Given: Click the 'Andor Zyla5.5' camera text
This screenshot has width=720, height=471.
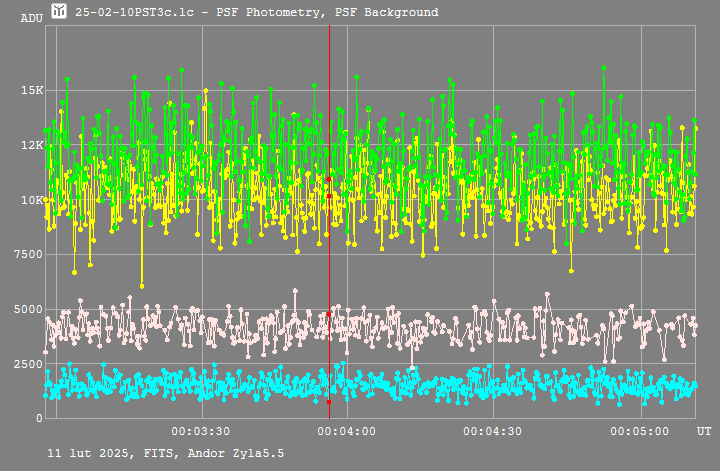Looking at the screenshot, I should tap(236, 454).
